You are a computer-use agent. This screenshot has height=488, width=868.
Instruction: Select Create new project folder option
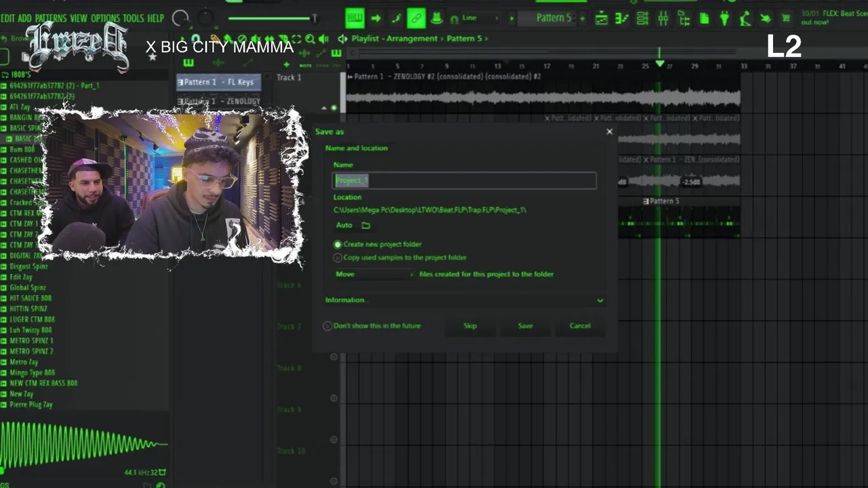(378, 244)
